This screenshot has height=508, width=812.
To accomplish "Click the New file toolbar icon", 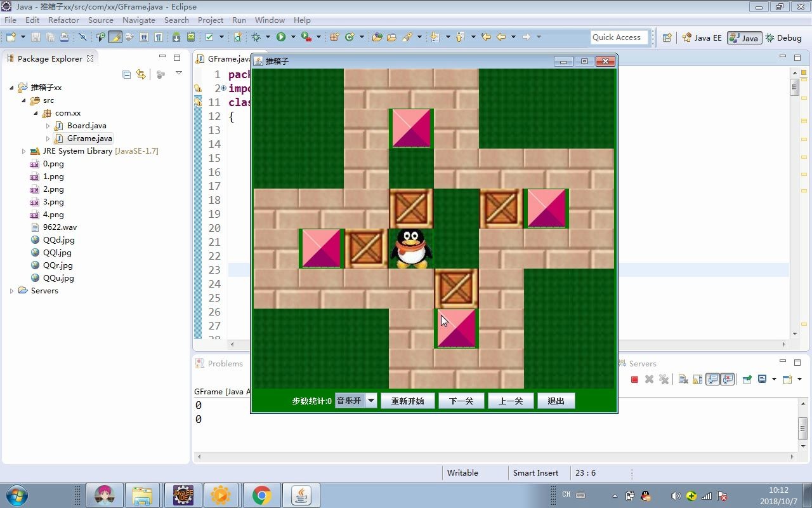I will pyautogui.click(x=11, y=37).
